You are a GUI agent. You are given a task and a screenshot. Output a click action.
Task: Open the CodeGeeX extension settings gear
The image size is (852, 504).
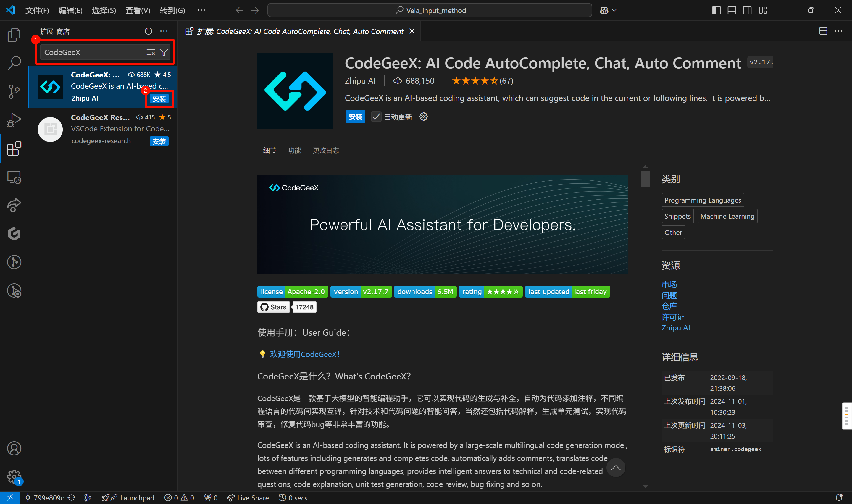[423, 117]
